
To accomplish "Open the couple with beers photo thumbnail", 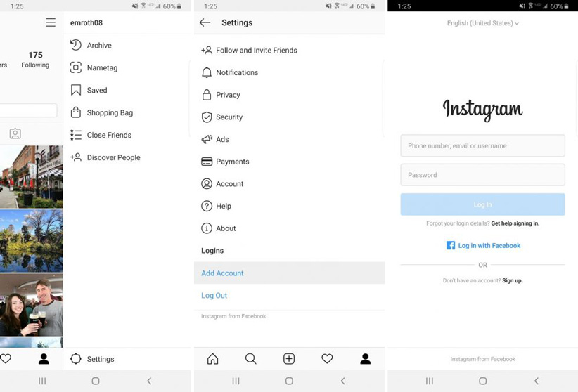I will (x=32, y=305).
